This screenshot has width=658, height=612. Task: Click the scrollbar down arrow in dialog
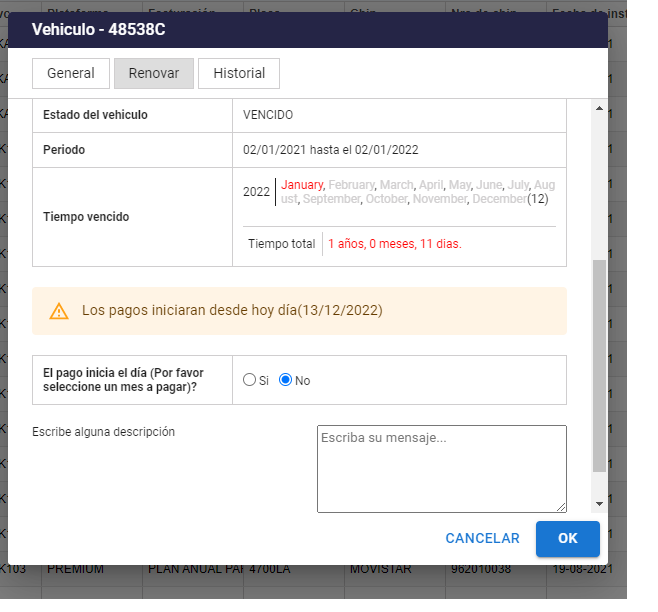[x=599, y=504]
